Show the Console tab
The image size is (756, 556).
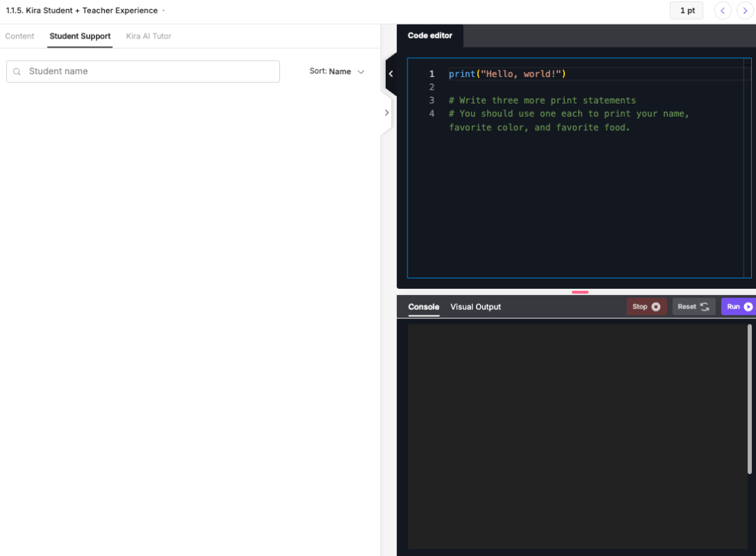423,306
